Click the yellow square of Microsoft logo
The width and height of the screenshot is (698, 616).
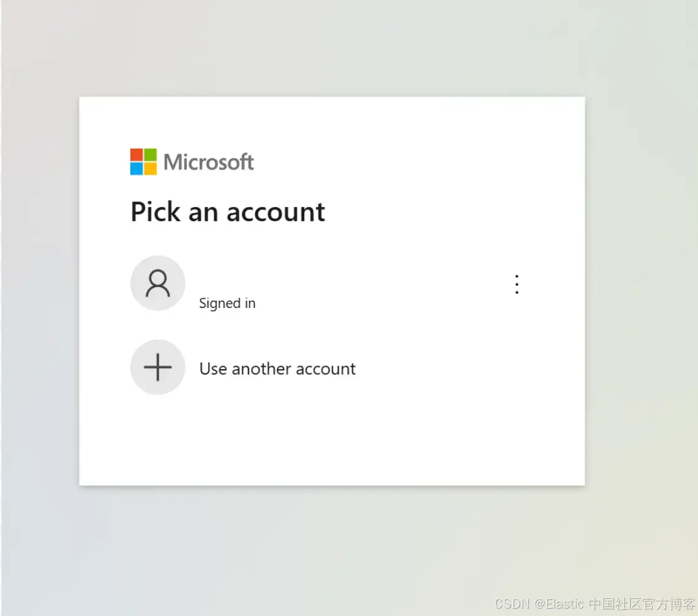(151, 168)
